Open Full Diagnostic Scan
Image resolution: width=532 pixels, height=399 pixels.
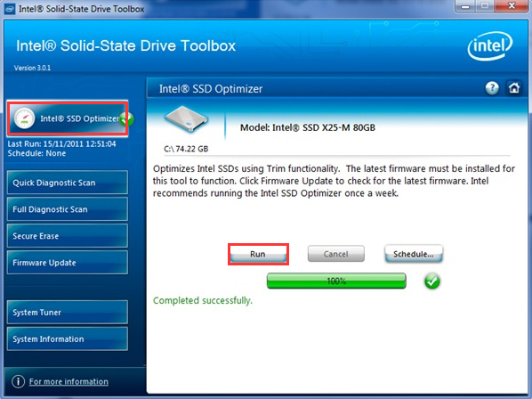click(x=68, y=209)
